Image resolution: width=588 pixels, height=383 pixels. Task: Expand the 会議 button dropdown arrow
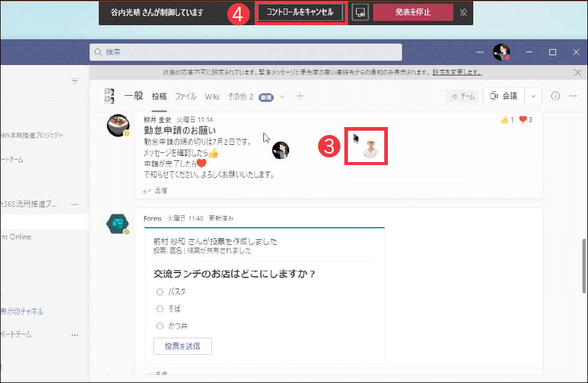point(533,96)
